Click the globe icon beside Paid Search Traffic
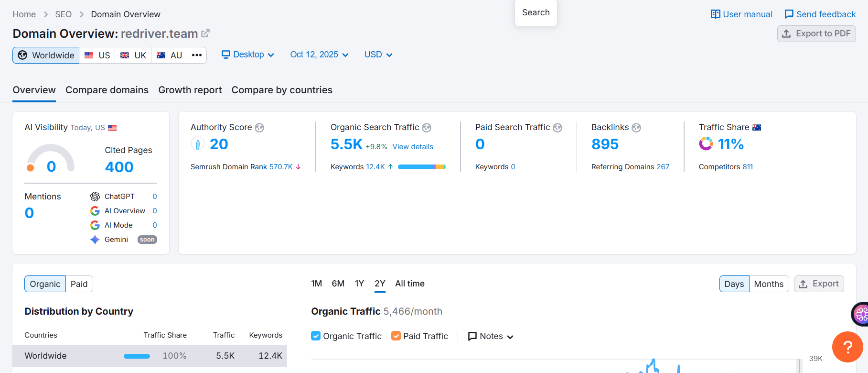The width and height of the screenshot is (868, 373). tap(557, 128)
